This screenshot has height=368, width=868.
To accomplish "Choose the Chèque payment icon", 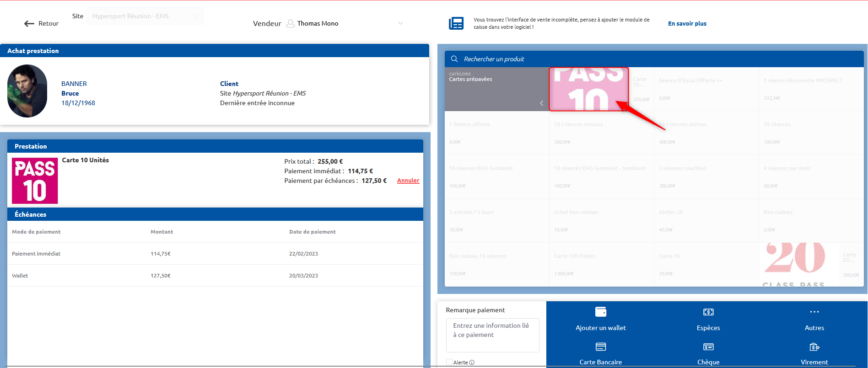I will click(708, 347).
